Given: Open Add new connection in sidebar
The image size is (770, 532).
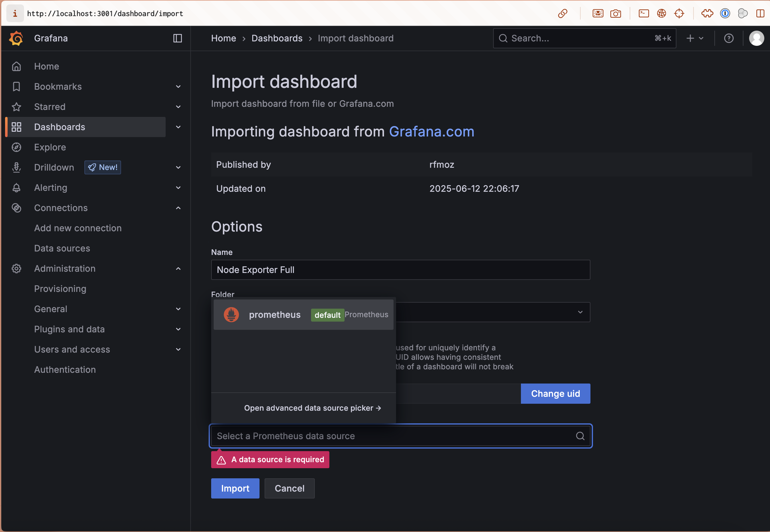Looking at the screenshot, I should (78, 228).
